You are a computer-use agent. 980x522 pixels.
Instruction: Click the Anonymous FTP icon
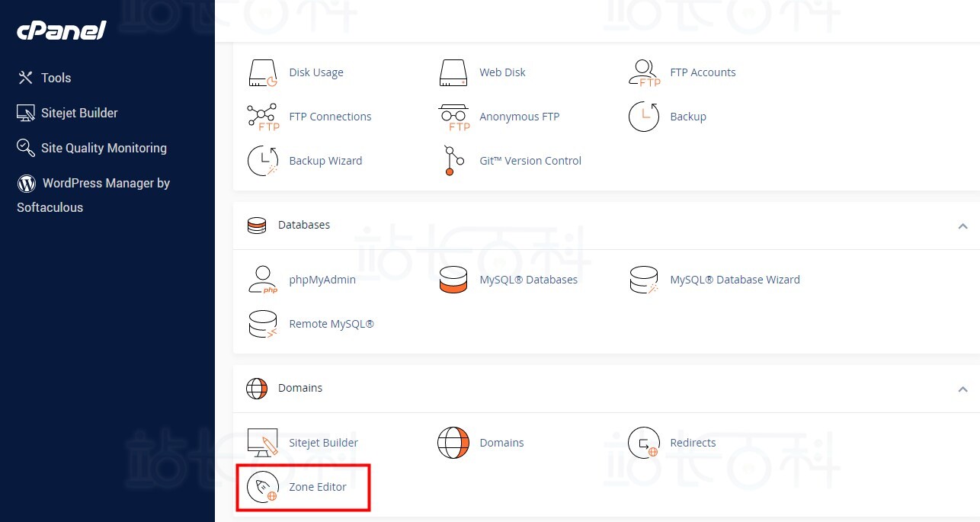point(453,117)
